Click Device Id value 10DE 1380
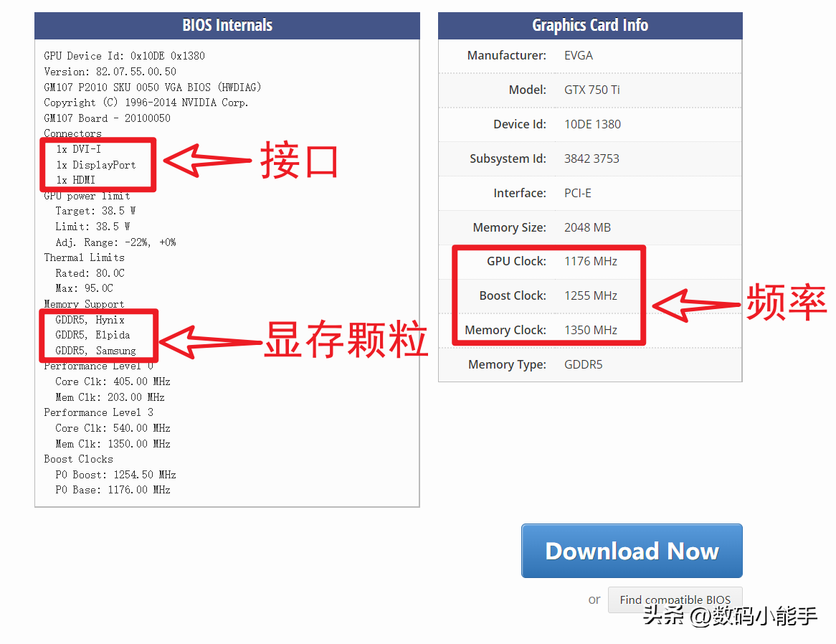Screen dimensions: 836x644 pos(592,124)
